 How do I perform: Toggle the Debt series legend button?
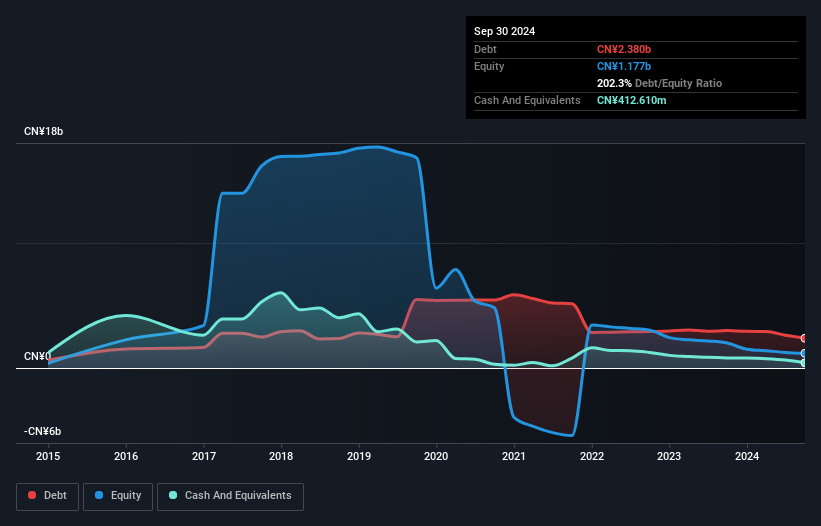click(48, 496)
